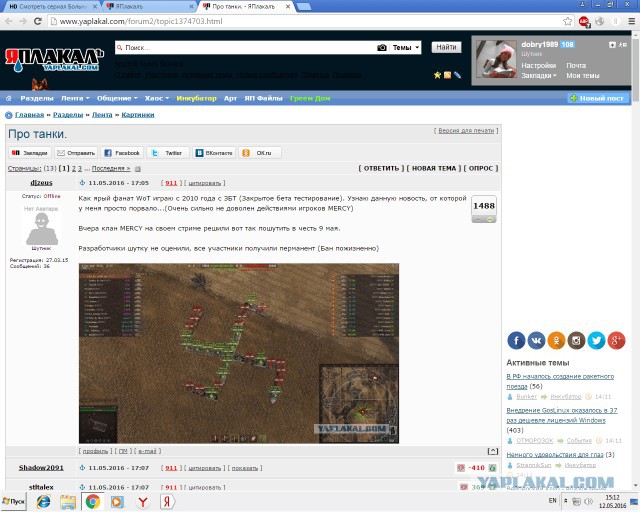This screenshot has width=640, height=512.
Task: Expand the Лента nav dropdown
Action: coord(75,98)
